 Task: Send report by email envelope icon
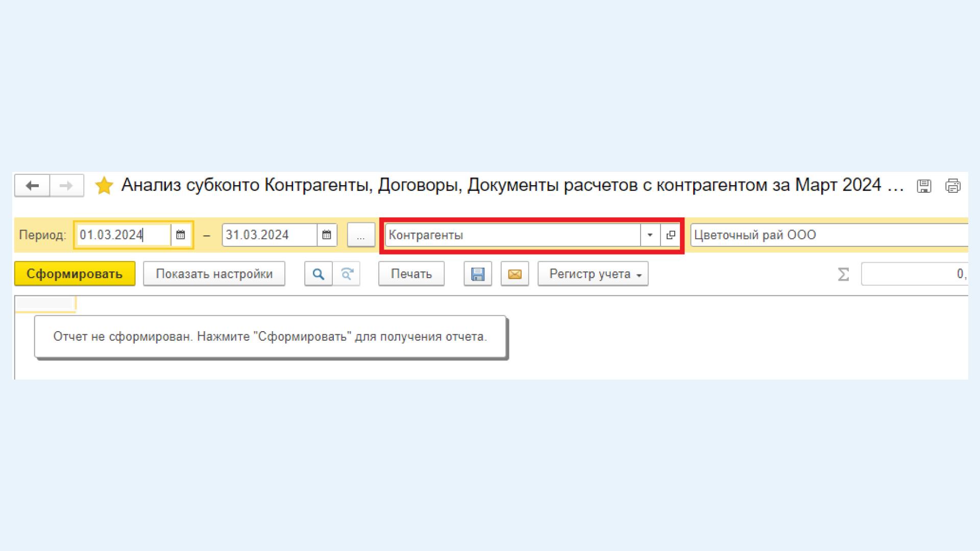point(515,274)
